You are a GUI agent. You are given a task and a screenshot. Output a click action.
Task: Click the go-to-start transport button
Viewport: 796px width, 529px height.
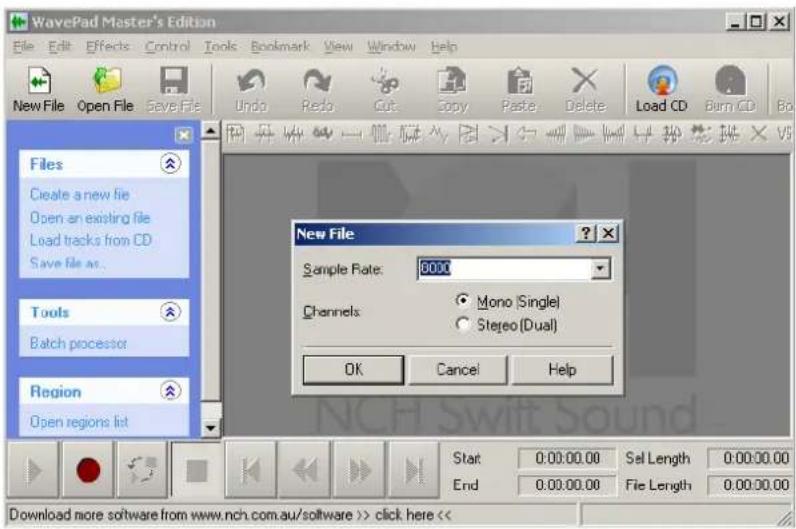pos(251,470)
